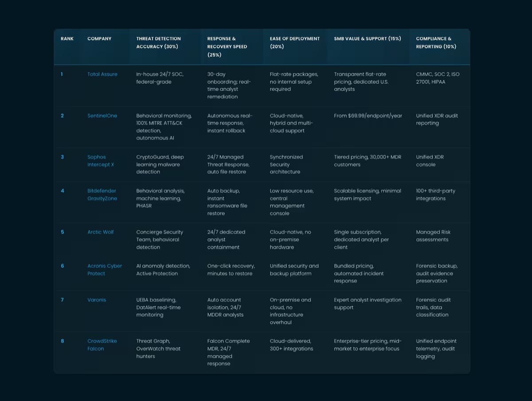This screenshot has height=401, width=532.
Task: Click rank number 2
Action: click(x=63, y=116)
